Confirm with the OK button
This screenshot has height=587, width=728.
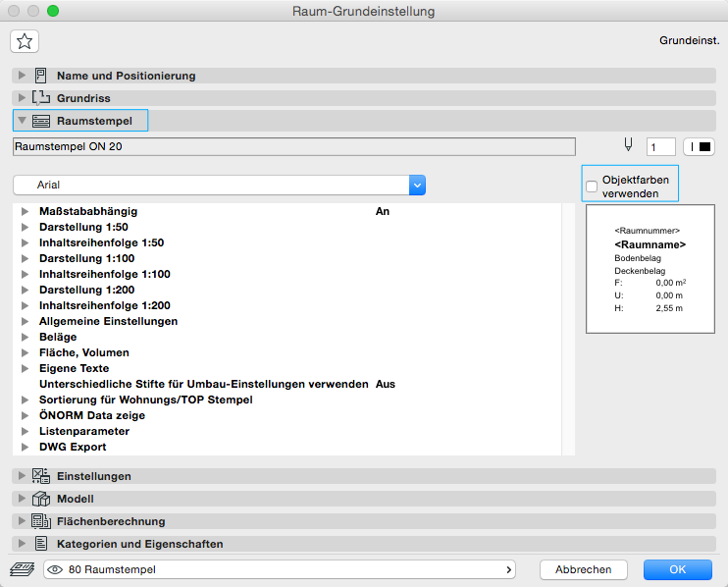tap(677, 569)
